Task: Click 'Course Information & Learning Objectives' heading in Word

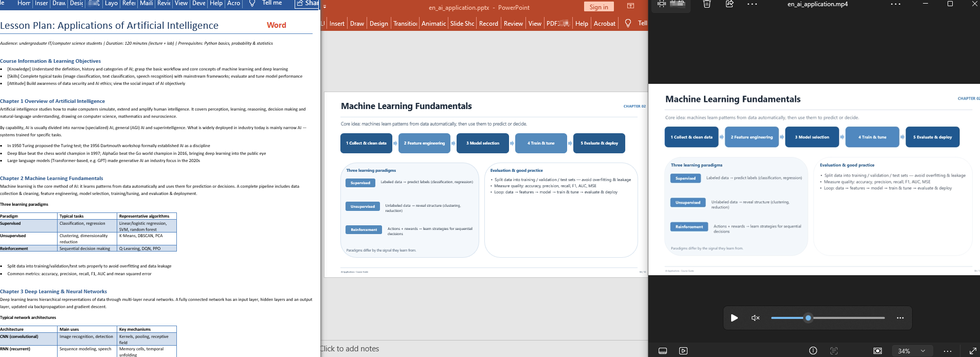Action: pos(50,61)
